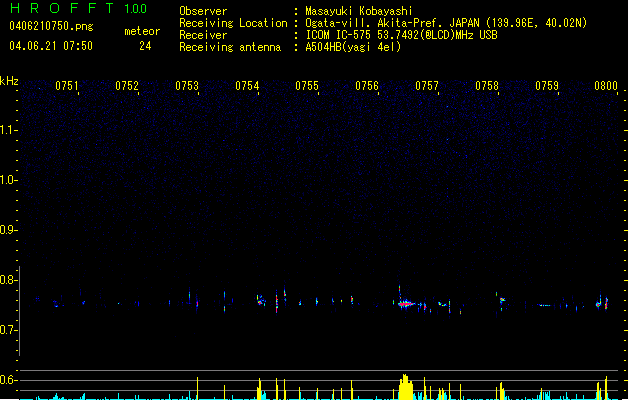
Task: Click the 0757 time axis marker
Action: (427, 86)
